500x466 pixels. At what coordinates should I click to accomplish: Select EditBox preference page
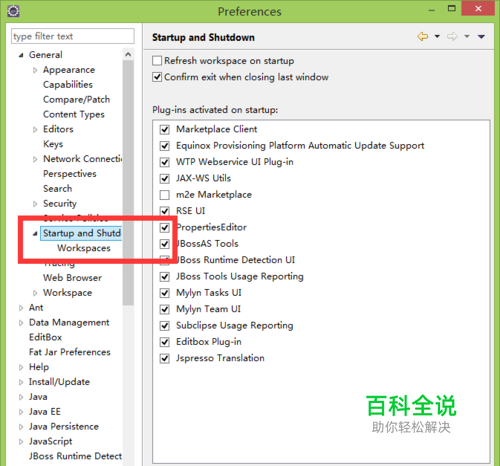[x=45, y=337]
